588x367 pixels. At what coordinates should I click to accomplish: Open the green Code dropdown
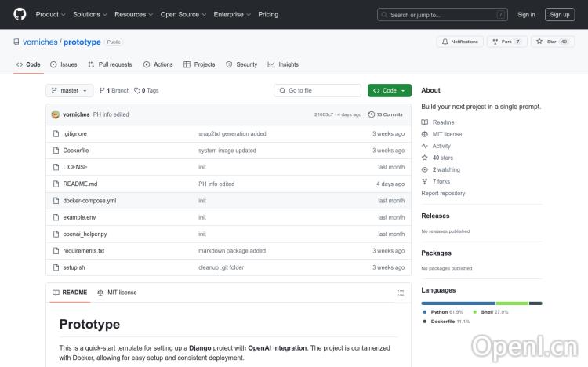coord(389,90)
